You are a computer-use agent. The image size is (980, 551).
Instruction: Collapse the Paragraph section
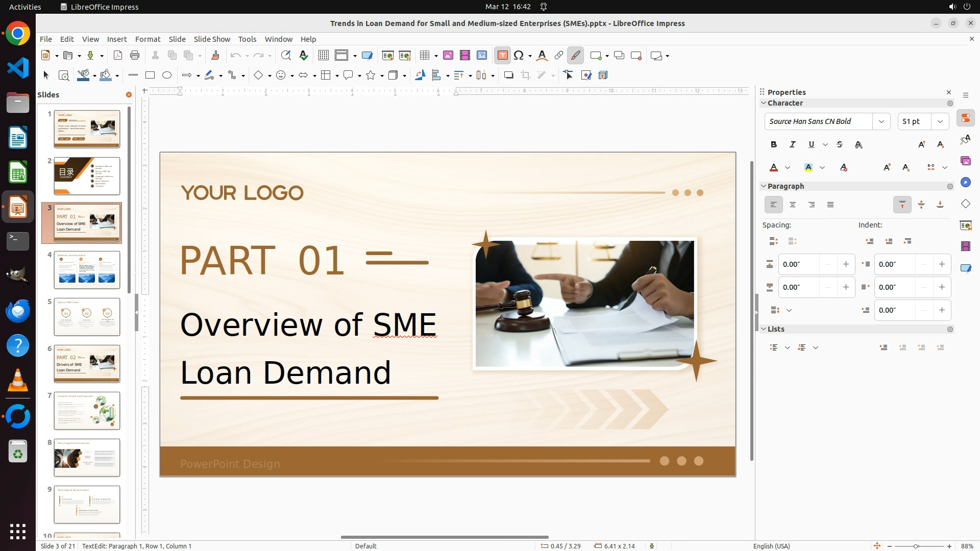pyautogui.click(x=764, y=186)
